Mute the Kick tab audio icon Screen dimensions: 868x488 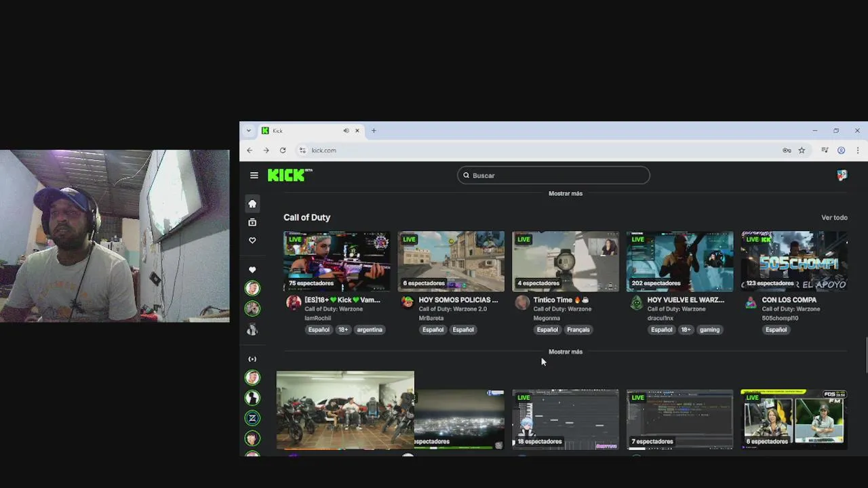[x=346, y=131]
